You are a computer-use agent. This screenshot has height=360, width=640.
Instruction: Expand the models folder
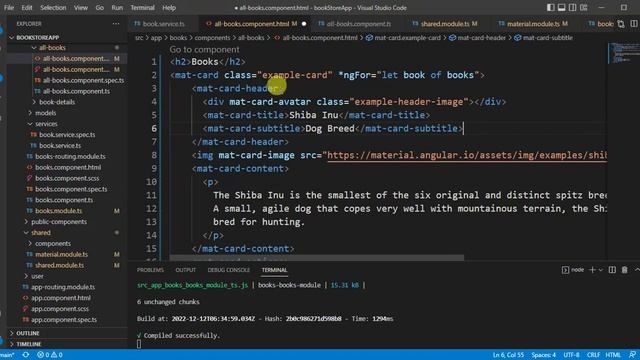[x=45, y=113]
